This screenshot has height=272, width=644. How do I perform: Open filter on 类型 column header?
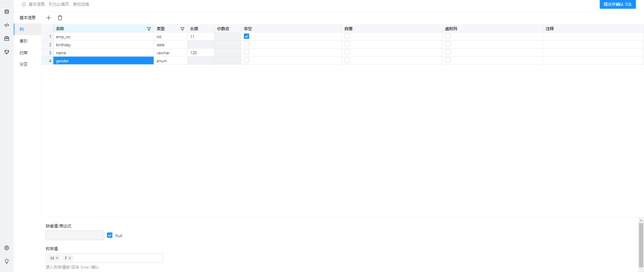[x=182, y=29]
